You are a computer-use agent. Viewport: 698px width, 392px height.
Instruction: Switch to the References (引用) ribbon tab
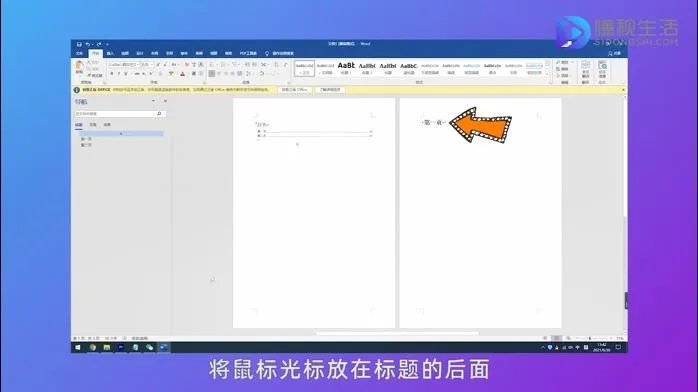169,53
